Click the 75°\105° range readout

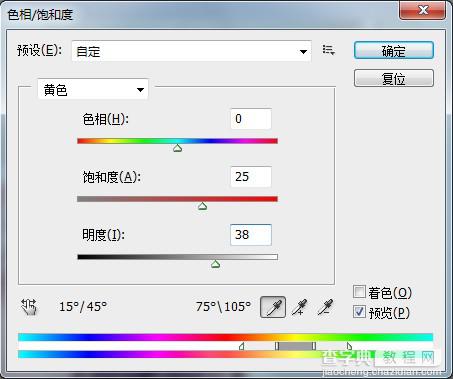coord(223,306)
